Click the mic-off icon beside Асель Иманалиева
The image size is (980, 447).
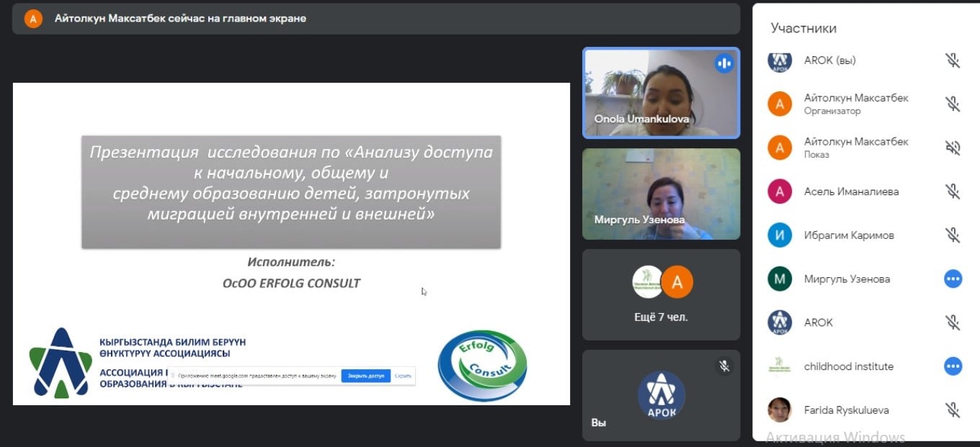tap(953, 191)
